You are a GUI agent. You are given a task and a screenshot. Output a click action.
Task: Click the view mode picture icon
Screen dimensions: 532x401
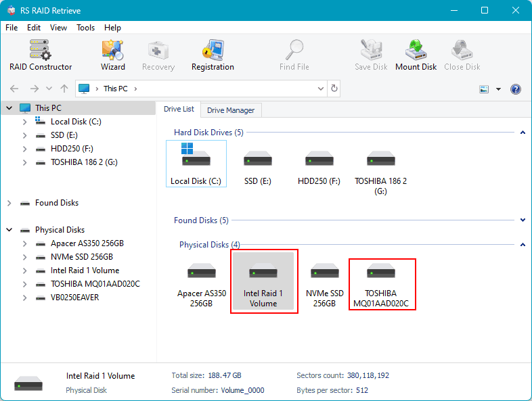[484, 89]
